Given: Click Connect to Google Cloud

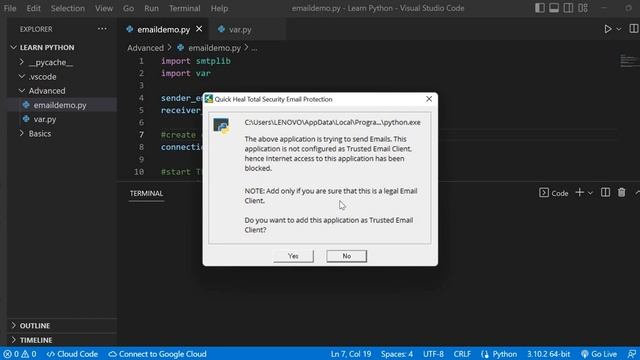Looking at the screenshot, I should [x=158, y=354].
